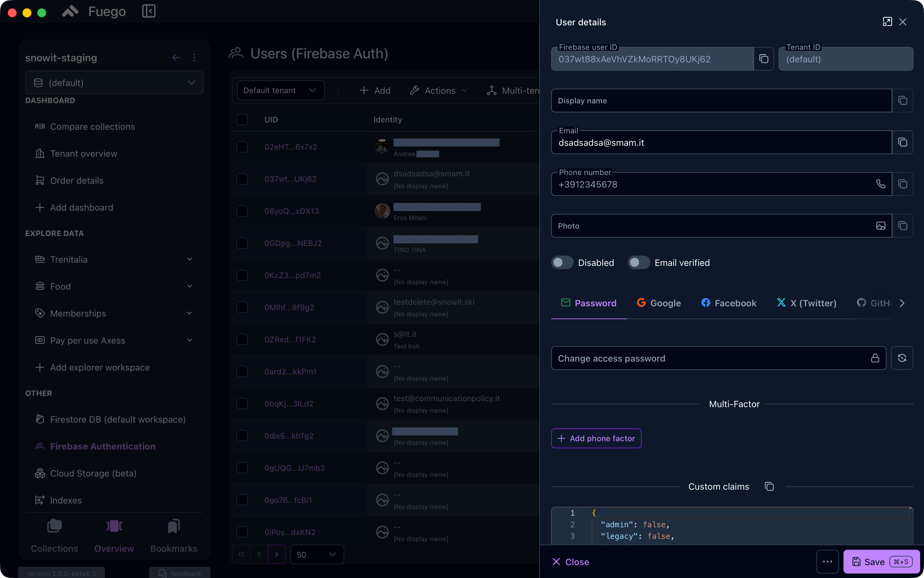Open the Default tenant dropdown

point(281,90)
